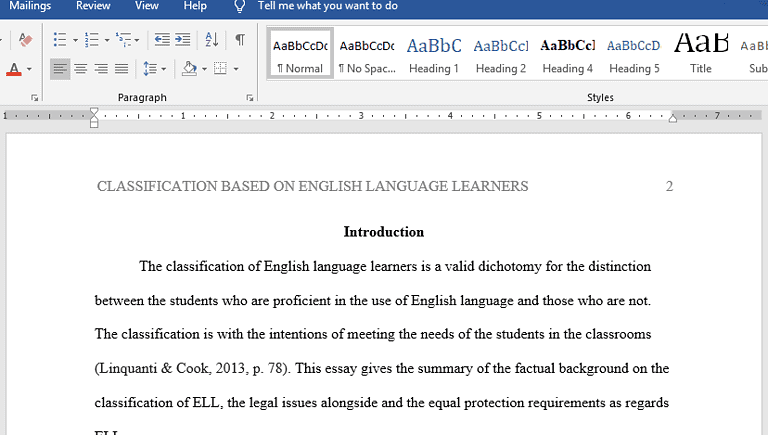Apply the No Spacing style
The width and height of the screenshot is (768, 435).
coord(366,54)
